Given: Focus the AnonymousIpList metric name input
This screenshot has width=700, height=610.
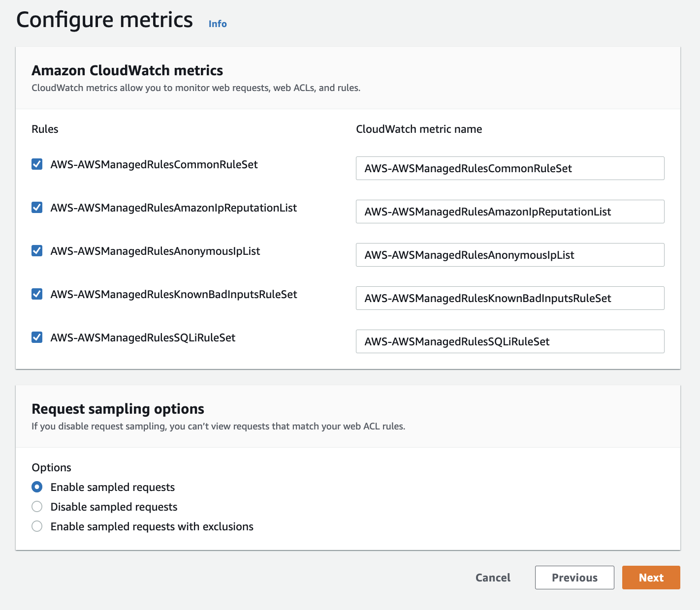Looking at the screenshot, I should tap(509, 255).
